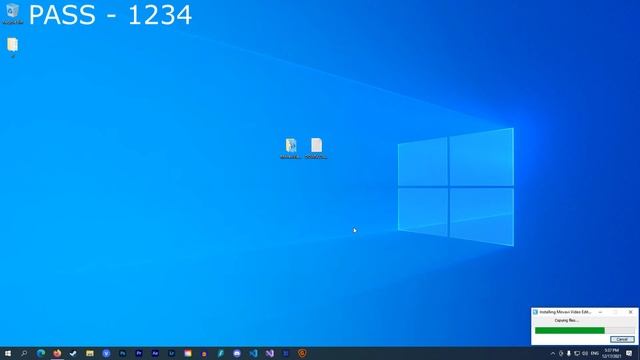Open the teal feather app in taskbar
640x360 pixels.
tap(220, 353)
